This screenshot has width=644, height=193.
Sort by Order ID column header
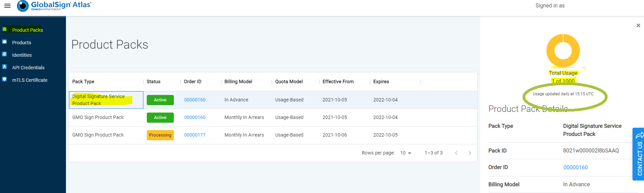click(192, 81)
